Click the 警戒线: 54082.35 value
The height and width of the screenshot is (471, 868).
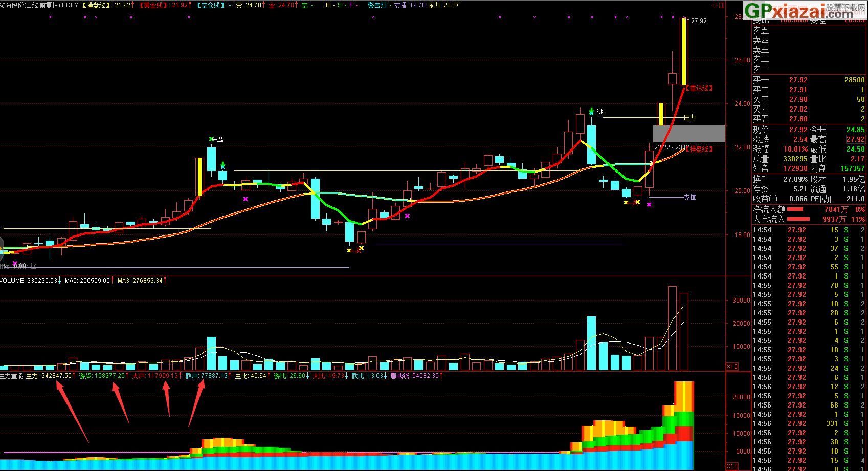(414, 376)
